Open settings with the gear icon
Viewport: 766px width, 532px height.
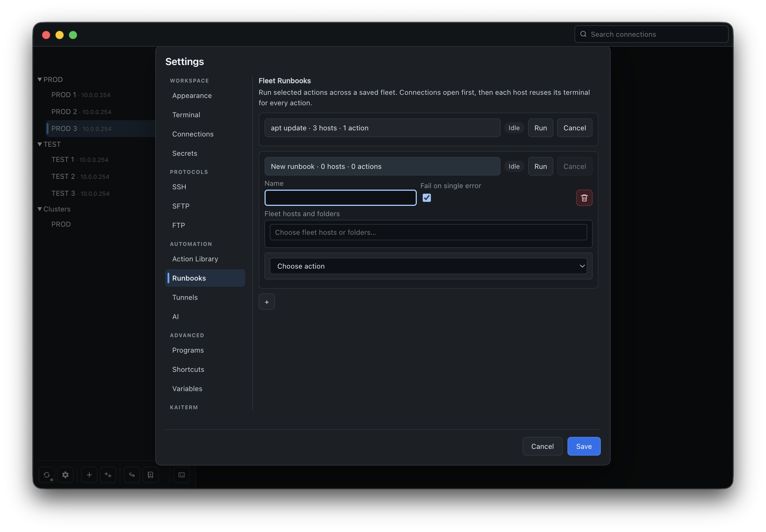pos(65,475)
